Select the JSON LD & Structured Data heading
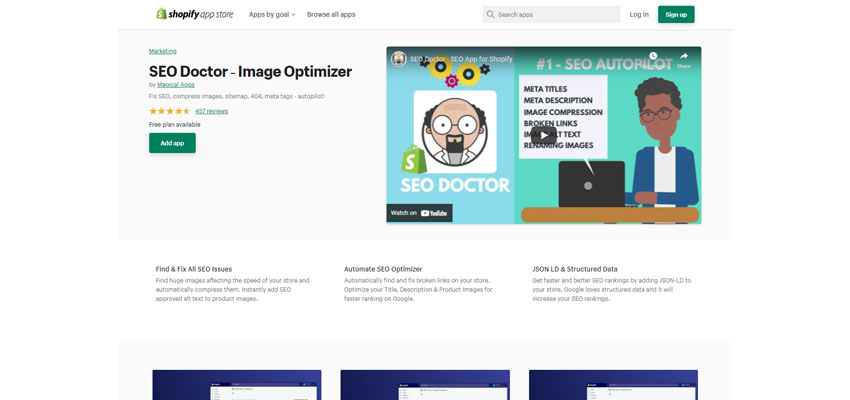 575,269
